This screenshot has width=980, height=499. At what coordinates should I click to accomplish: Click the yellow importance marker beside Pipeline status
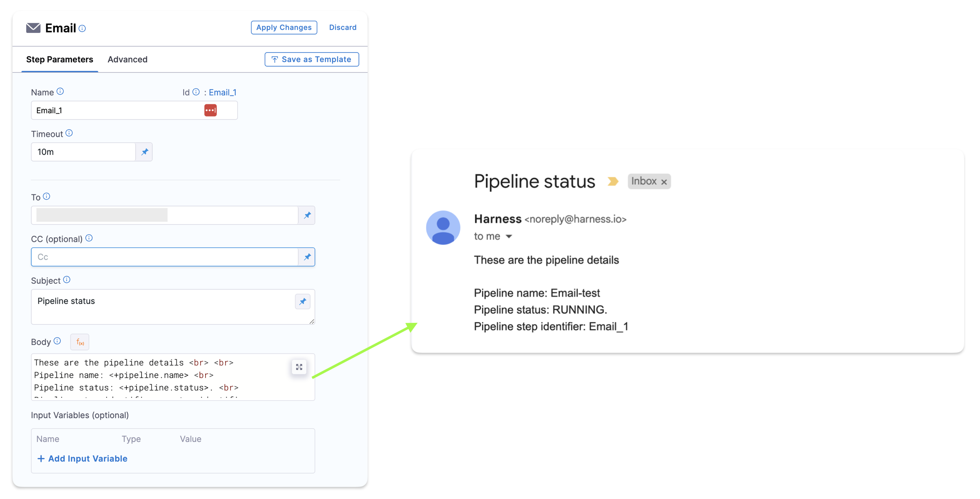pyautogui.click(x=612, y=182)
